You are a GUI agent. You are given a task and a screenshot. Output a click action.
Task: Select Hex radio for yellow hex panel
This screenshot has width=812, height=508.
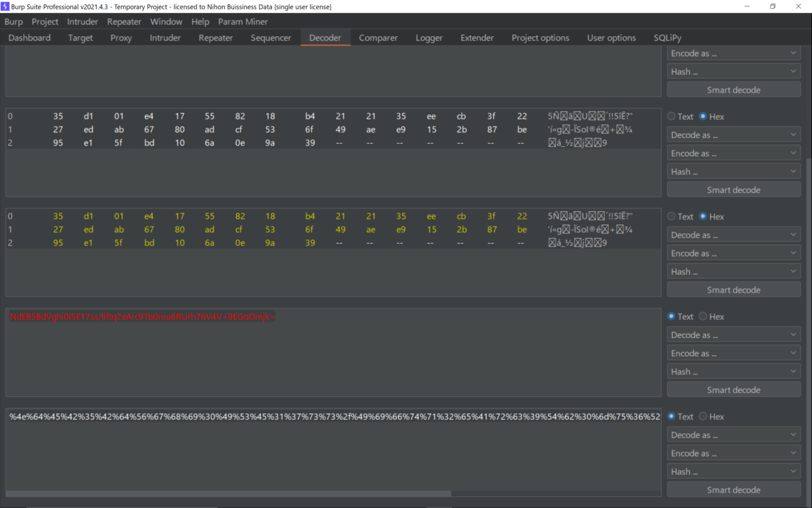coord(711,217)
